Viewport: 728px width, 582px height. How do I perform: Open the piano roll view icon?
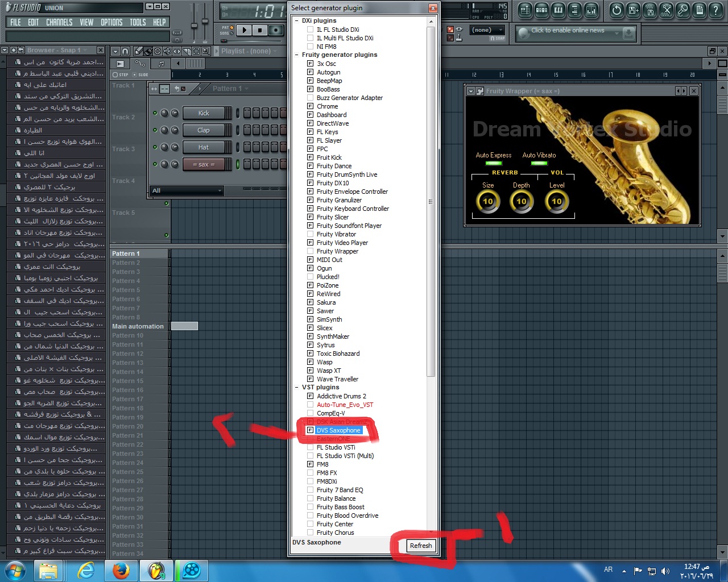coord(558,10)
